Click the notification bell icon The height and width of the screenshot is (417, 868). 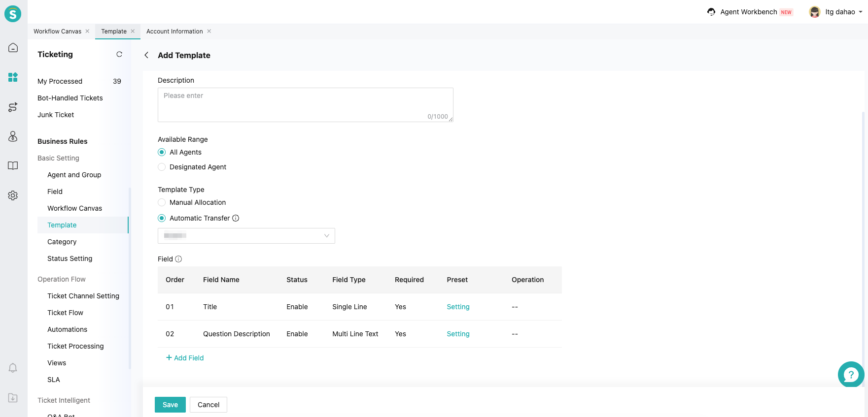pyautogui.click(x=13, y=368)
